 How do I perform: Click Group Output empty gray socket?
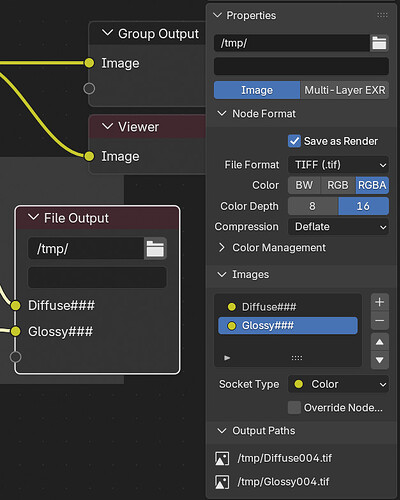89,89
